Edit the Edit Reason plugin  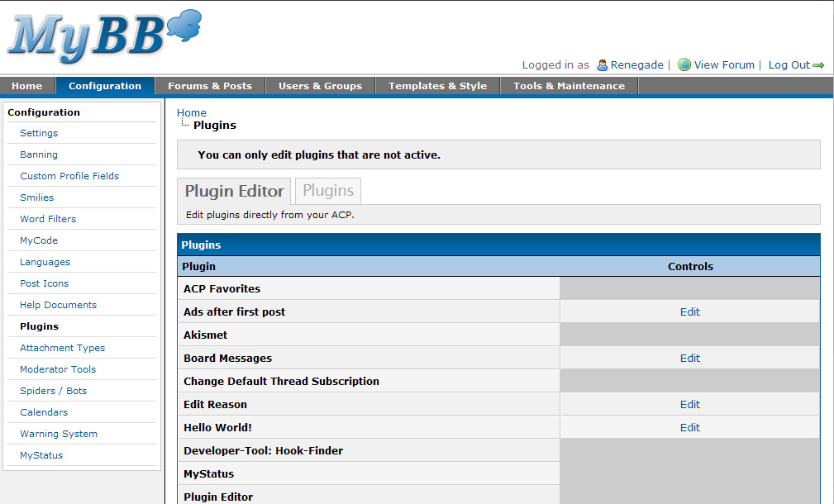coord(690,405)
